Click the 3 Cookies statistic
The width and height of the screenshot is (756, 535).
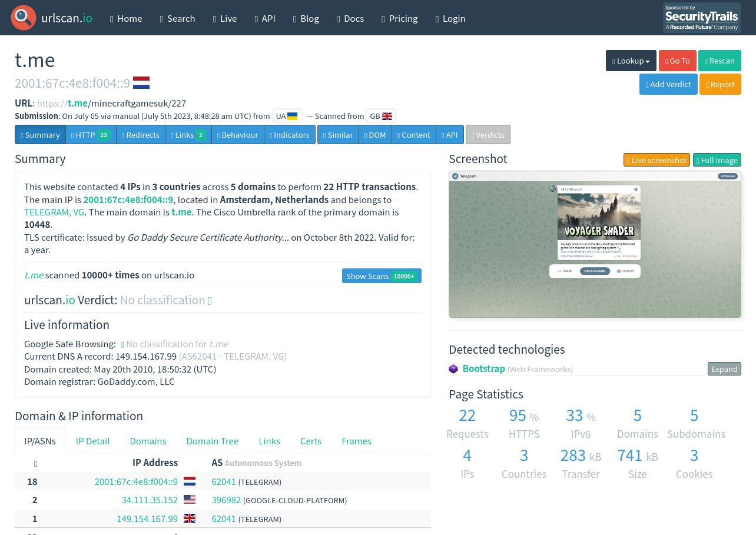(694, 455)
